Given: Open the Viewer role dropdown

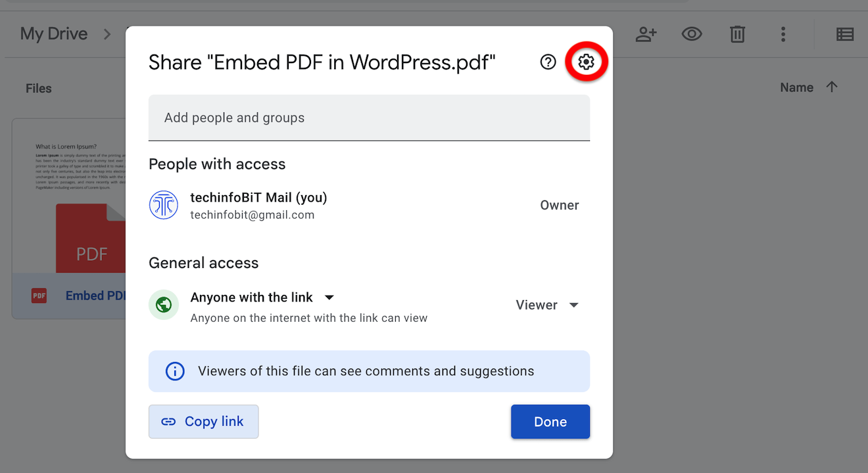Looking at the screenshot, I should pyautogui.click(x=547, y=305).
